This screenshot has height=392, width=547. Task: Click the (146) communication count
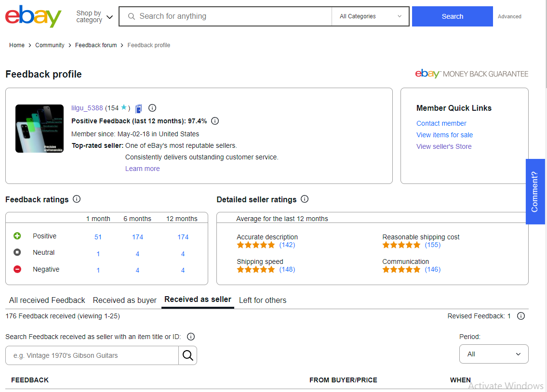433,269
